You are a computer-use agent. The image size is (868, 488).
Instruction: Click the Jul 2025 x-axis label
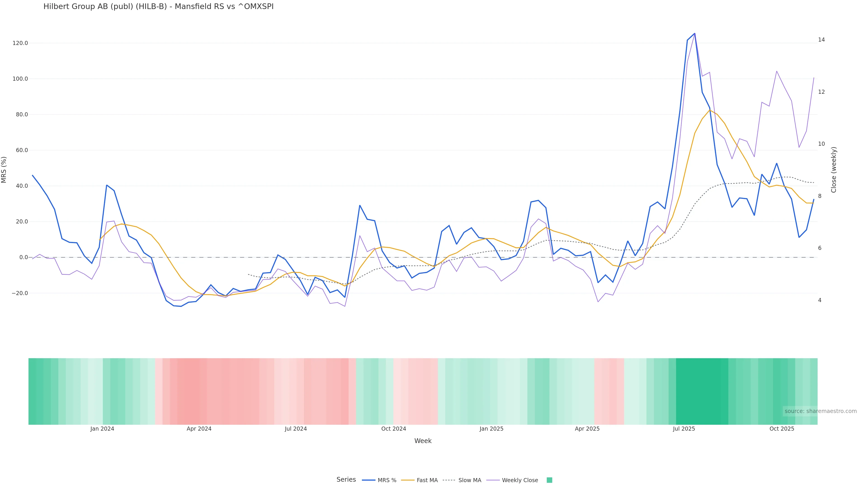coord(684,429)
